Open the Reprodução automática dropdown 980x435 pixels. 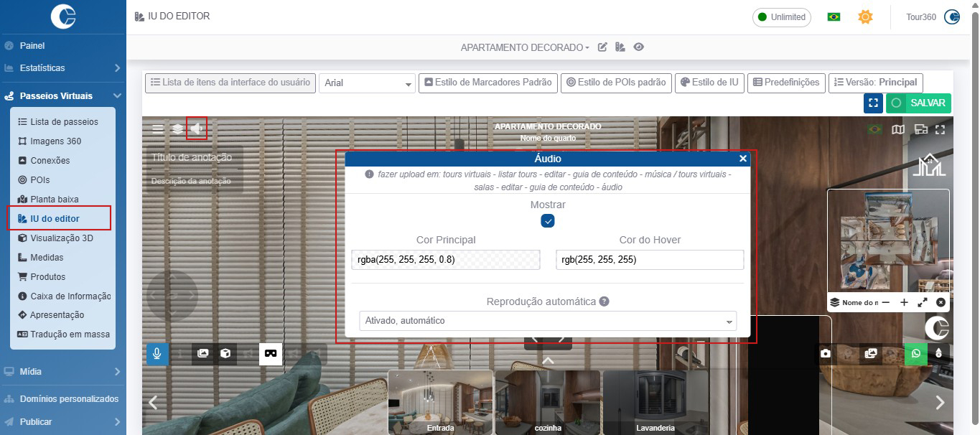[x=547, y=321]
